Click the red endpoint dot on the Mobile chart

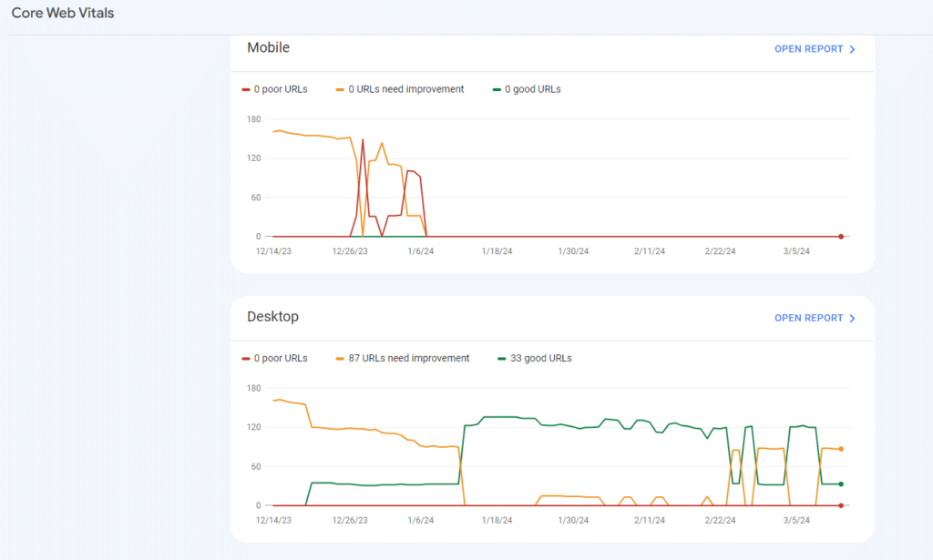click(x=840, y=235)
